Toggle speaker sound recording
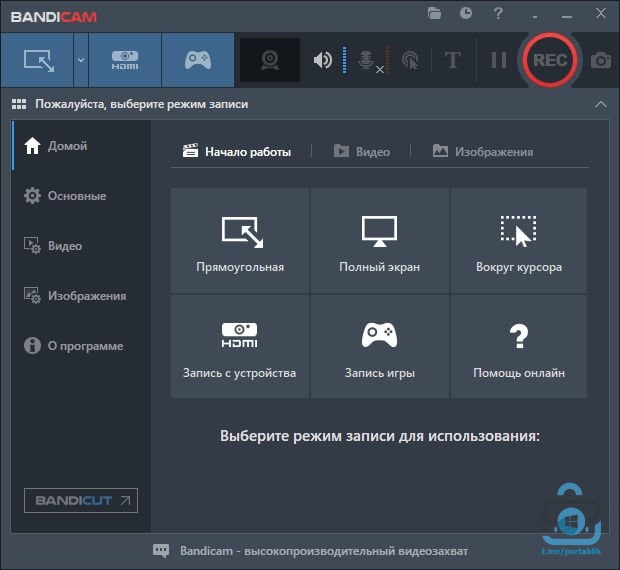This screenshot has width=620, height=570. 322,60
